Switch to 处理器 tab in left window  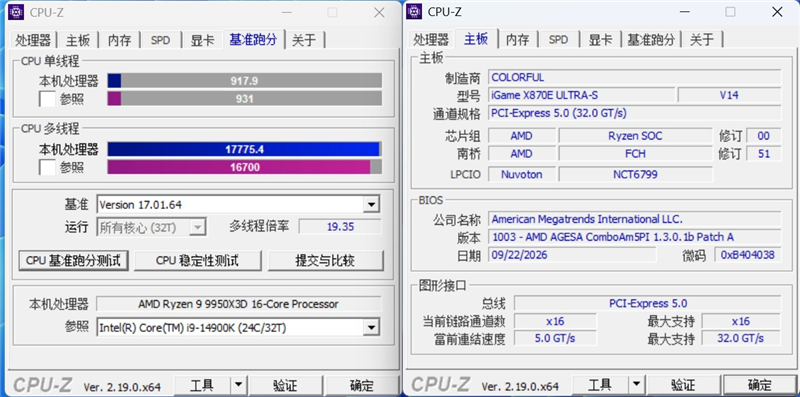33,40
